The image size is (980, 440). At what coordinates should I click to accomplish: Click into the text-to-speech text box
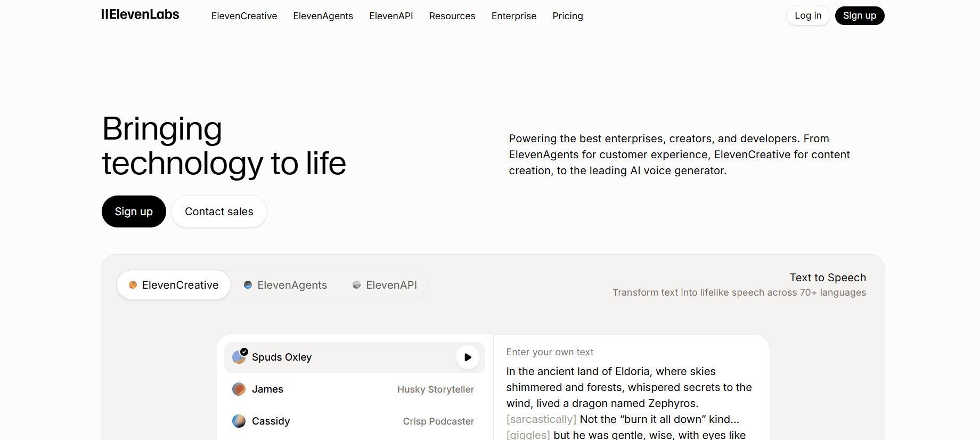(x=631, y=403)
